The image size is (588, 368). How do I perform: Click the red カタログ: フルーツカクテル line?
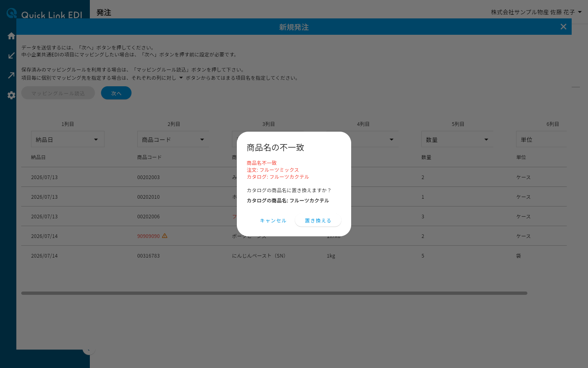point(278,177)
